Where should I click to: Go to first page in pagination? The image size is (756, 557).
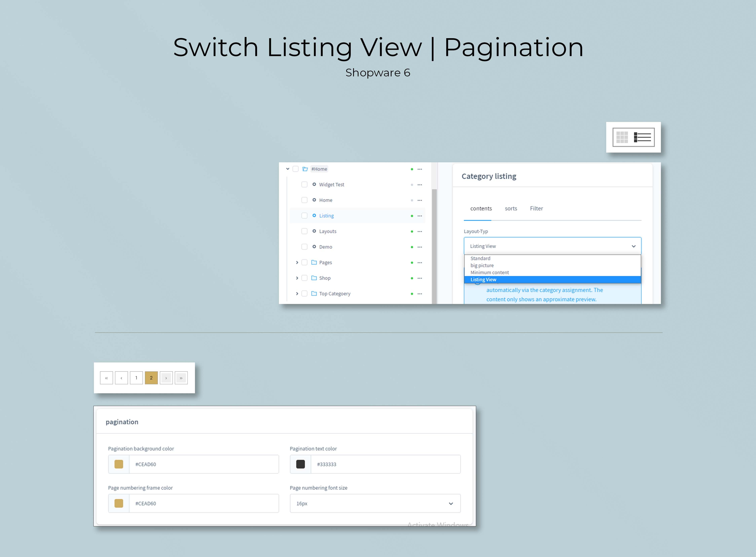(107, 378)
